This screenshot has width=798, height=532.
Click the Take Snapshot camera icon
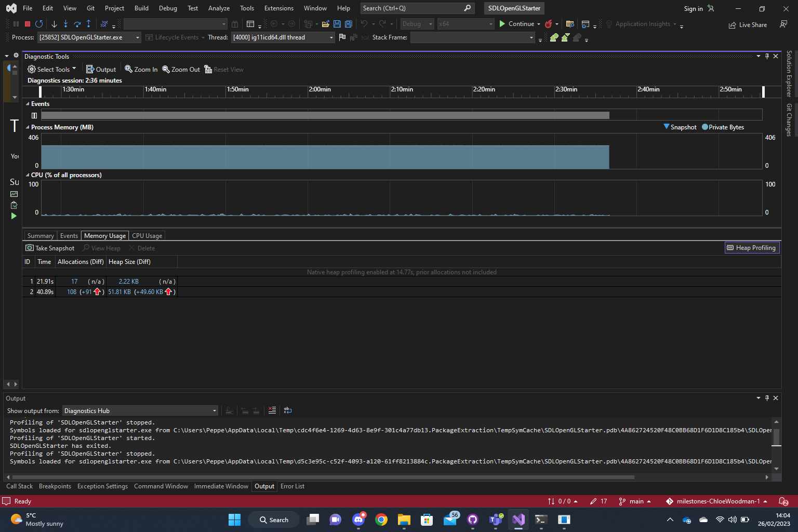(x=30, y=248)
